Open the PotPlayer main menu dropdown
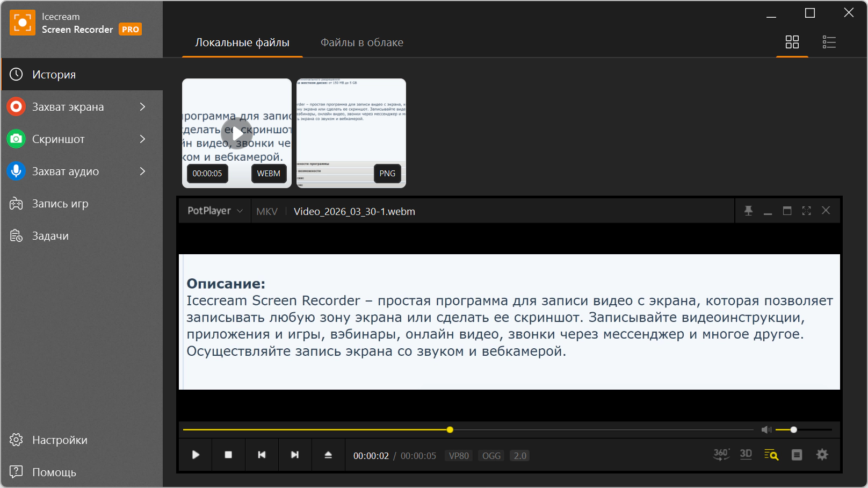This screenshot has height=488, width=868. click(215, 211)
